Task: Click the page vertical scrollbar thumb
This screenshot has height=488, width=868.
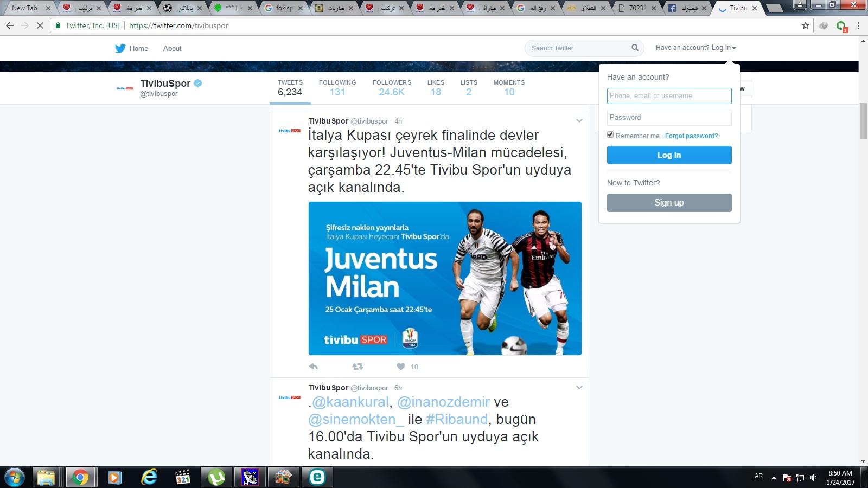Action: coord(863,121)
